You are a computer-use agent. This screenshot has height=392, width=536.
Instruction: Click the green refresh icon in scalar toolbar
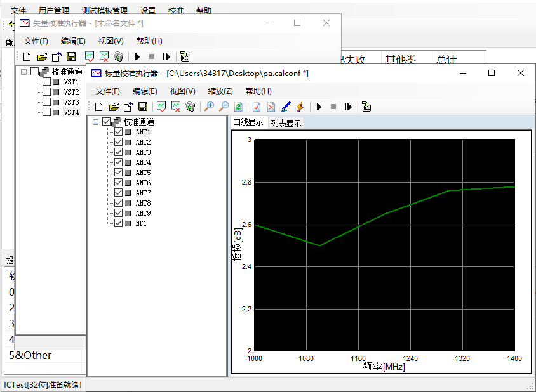[x=239, y=107]
